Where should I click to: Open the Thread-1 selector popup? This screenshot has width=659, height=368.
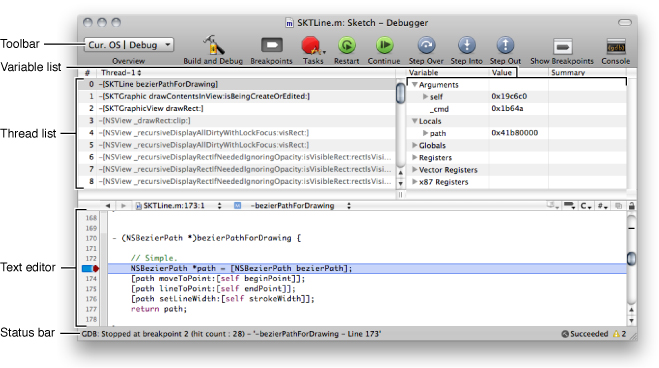point(121,73)
